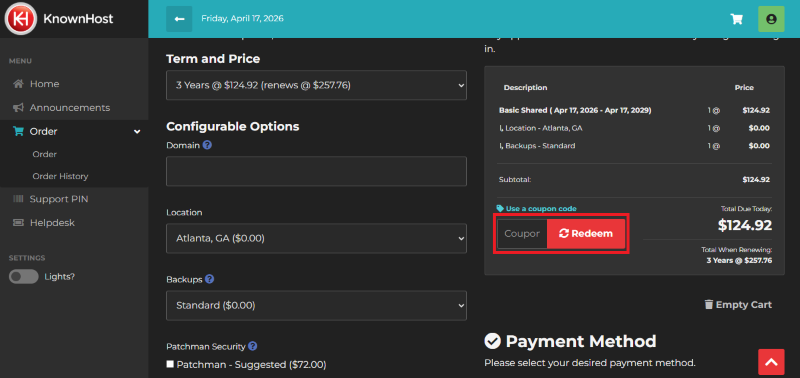Click the Domain help question mark icon
Screen dimensions: 800x378
[x=207, y=145]
